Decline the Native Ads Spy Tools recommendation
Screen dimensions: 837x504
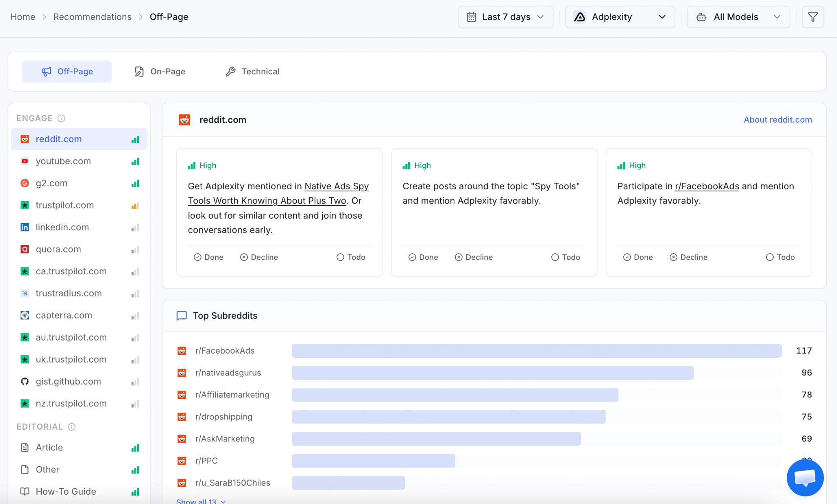259,257
